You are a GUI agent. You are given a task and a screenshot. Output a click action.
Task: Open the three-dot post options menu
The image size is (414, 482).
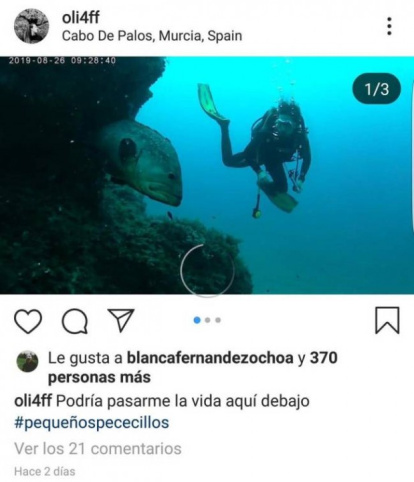(389, 26)
